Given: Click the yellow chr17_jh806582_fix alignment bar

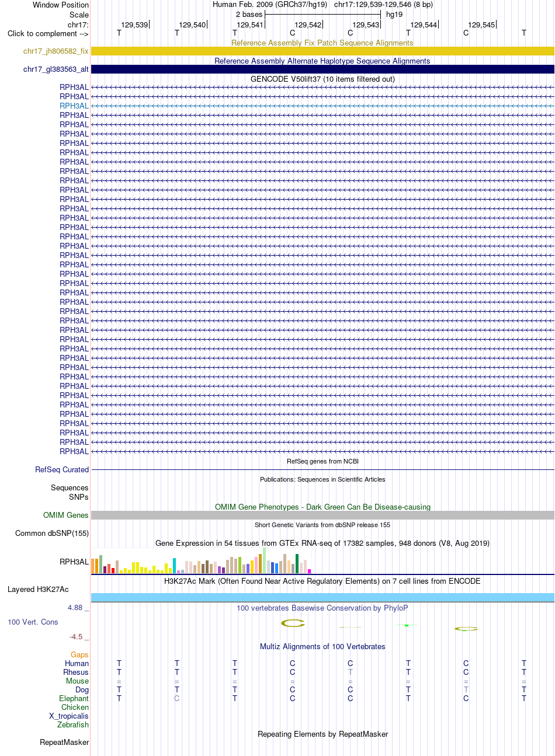Looking at the screenshot, I should tap(322, 51).
